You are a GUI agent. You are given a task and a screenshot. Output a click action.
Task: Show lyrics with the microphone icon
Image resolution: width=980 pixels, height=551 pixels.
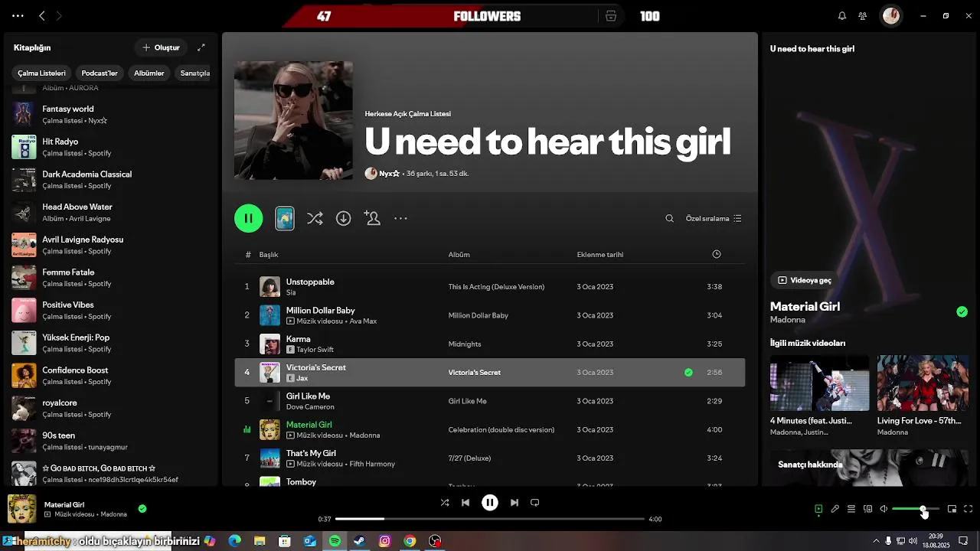(835, 509)
